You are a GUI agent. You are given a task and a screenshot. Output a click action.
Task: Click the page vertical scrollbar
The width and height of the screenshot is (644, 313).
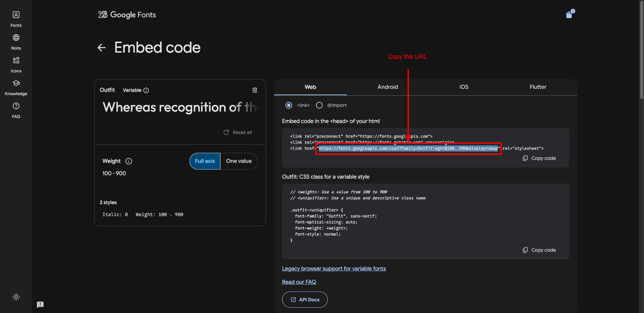tap(641, 50)
